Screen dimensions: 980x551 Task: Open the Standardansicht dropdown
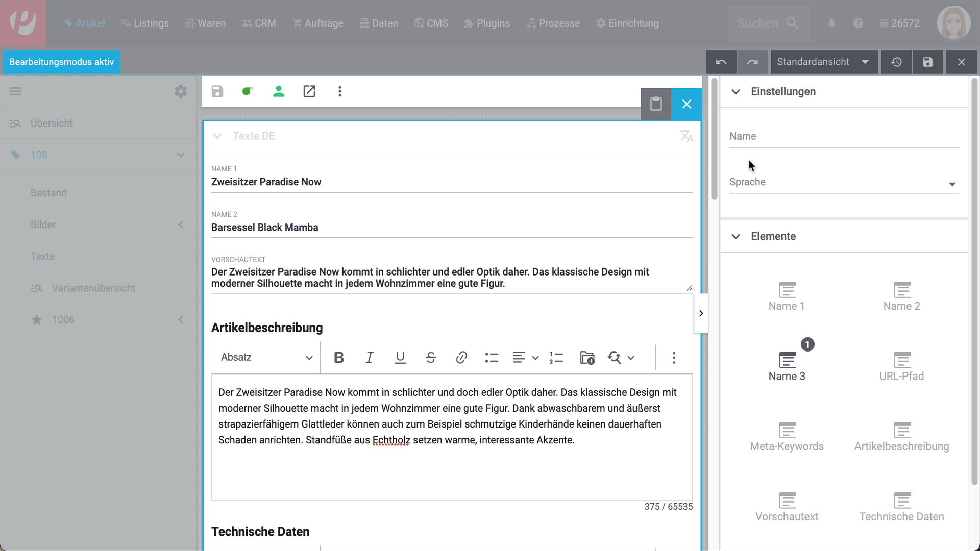click(823, 62)
